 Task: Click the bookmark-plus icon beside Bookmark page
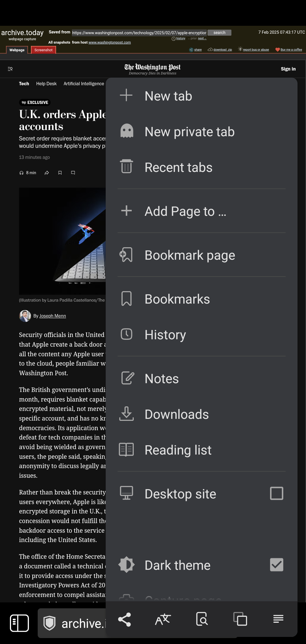[x=126, y=255]
